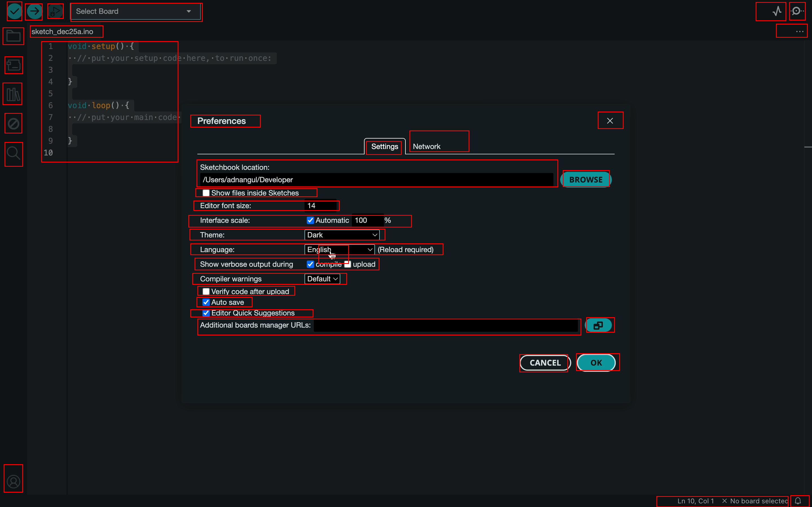This screenshot has width=812, height=507.
Task: Click the CANCEL button
Action: point(545,363)
